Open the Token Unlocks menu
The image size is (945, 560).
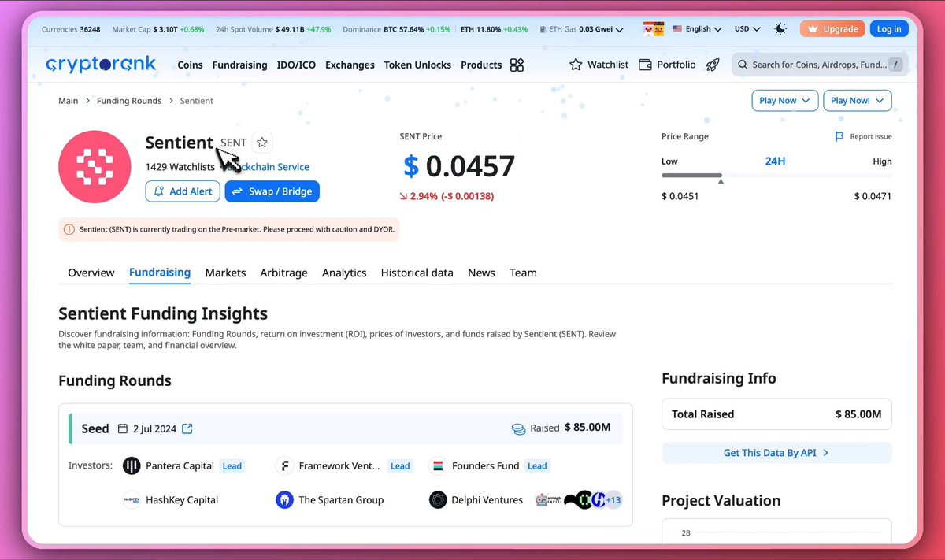[x=417, y=65]
